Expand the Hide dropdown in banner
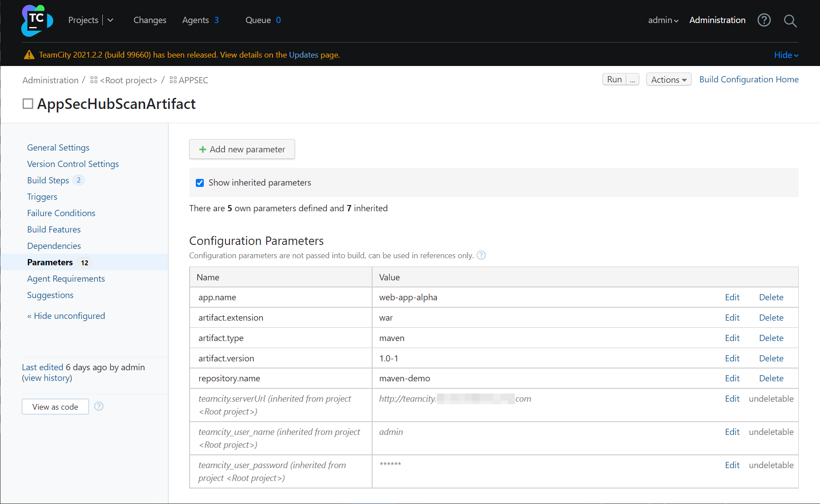Screen dimensions: 820x504 786,55
